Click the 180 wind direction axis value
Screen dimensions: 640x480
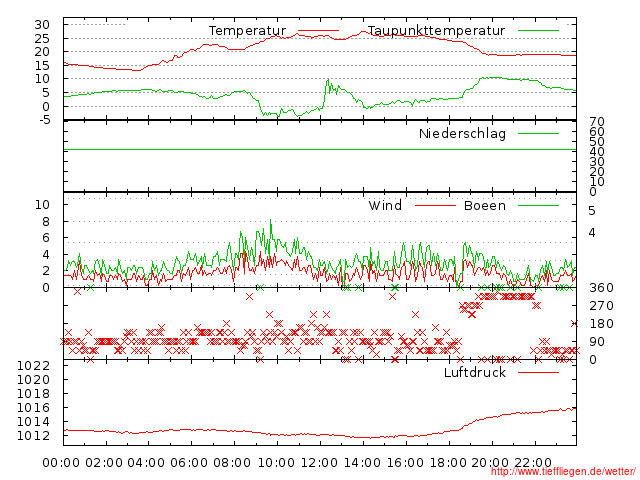[x=601, y=324]
